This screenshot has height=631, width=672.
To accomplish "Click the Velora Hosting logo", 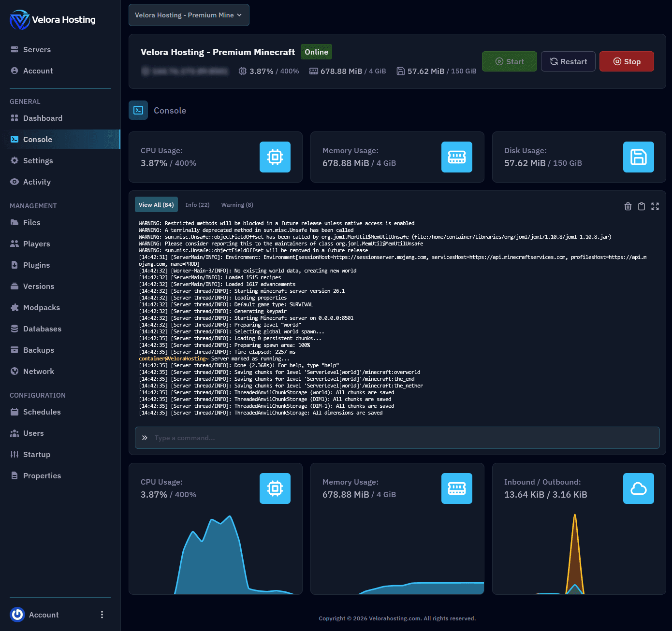I will 53,20.
